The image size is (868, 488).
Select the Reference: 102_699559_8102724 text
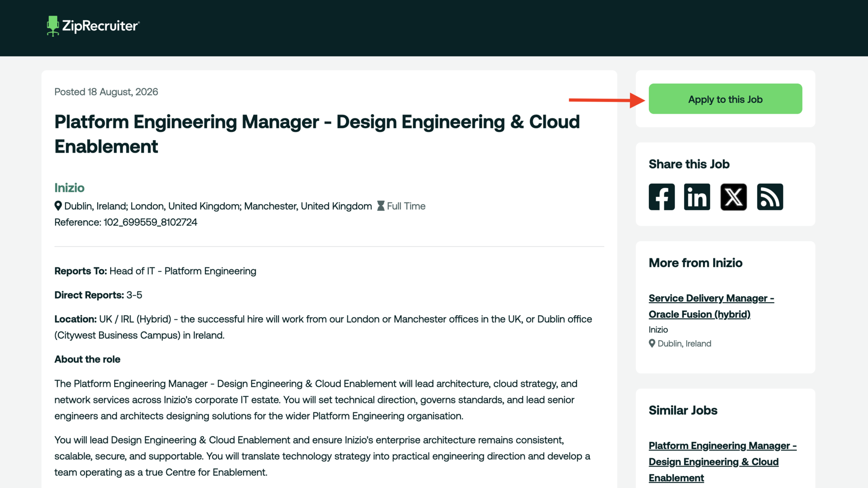tap(126, 223)
